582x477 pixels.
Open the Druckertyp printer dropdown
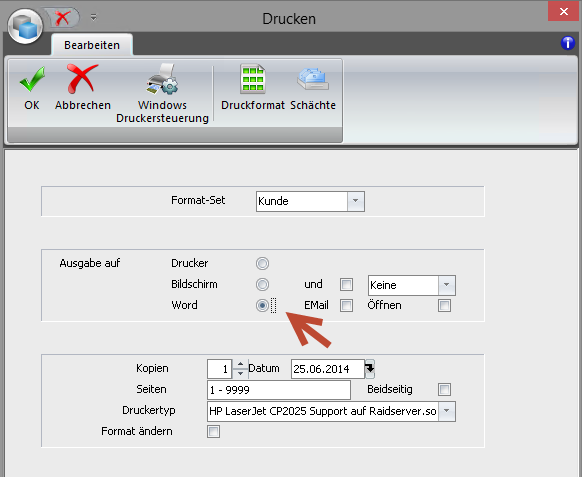pyautogui.click(x=447, y=411)
